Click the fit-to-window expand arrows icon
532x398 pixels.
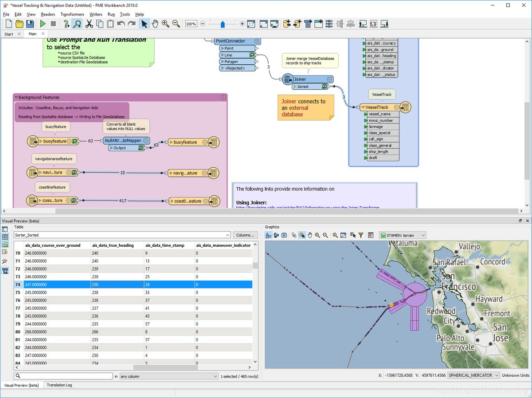coord(263,24)
